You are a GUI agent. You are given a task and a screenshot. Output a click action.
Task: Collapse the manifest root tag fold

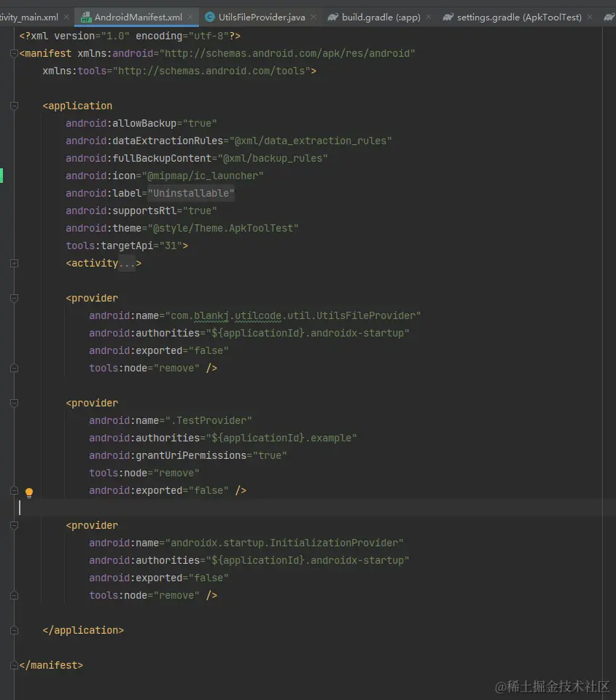(x=14, y=54)
